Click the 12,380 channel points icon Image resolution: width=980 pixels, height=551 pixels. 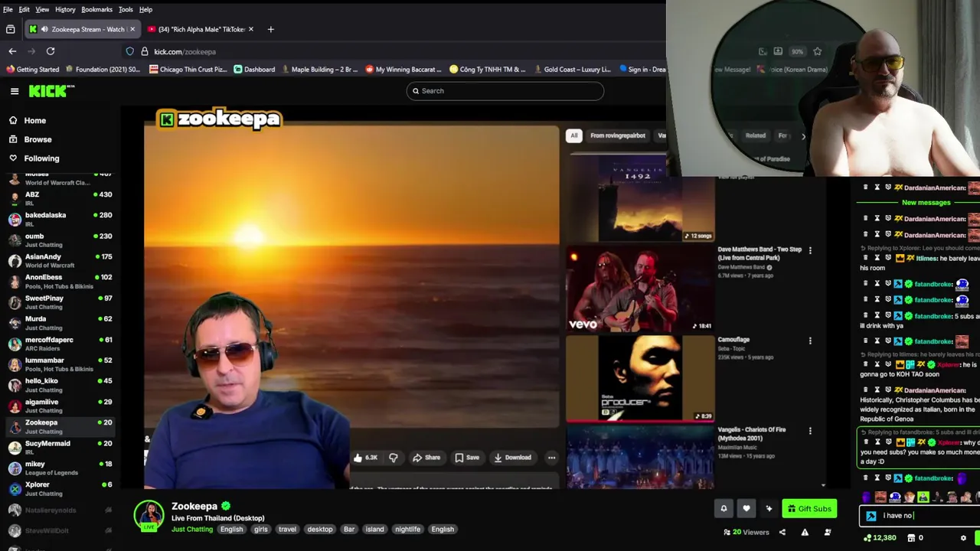point(867,538)
